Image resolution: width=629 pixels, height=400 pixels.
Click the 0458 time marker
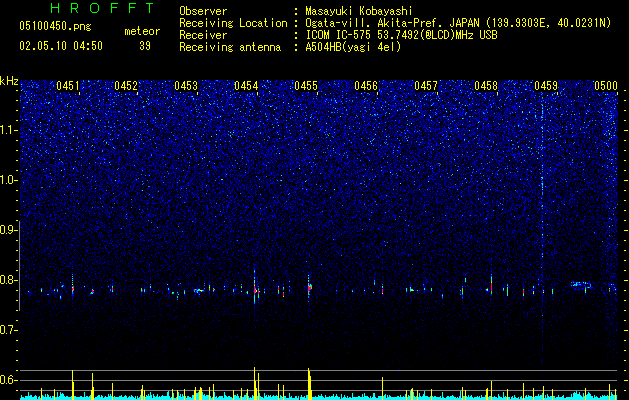click(486, 86)
